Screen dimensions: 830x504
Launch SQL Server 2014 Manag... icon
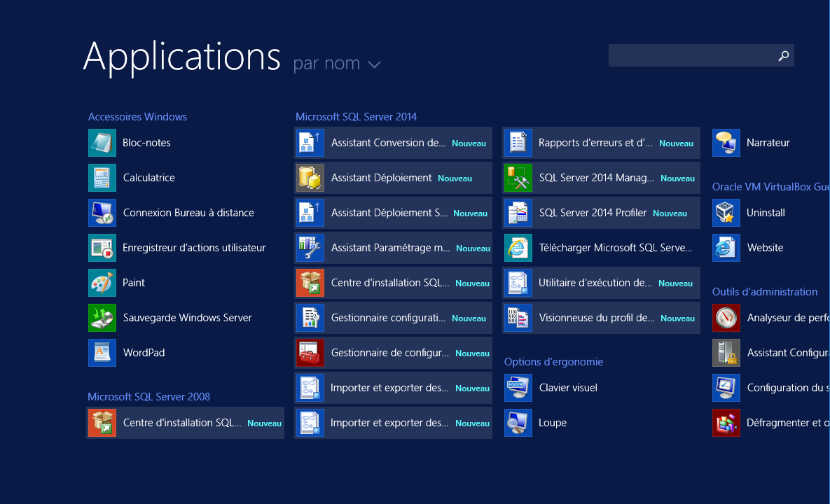point(518,178)
